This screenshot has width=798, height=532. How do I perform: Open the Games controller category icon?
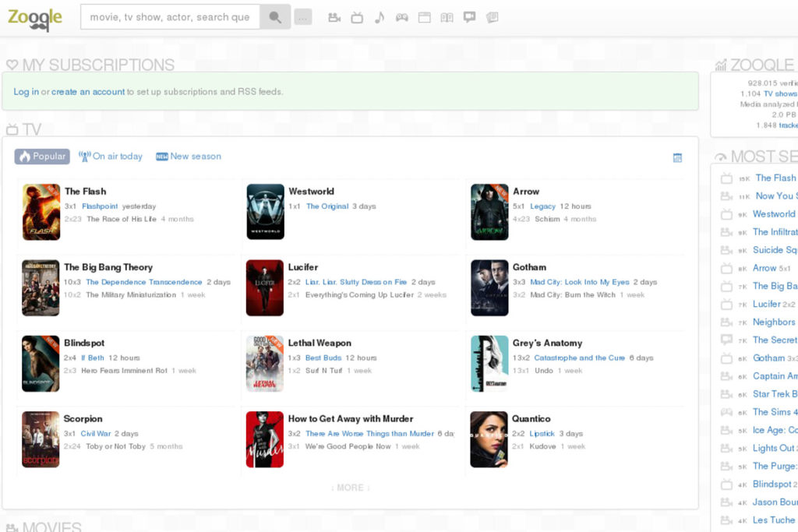(x=402, y=18)
